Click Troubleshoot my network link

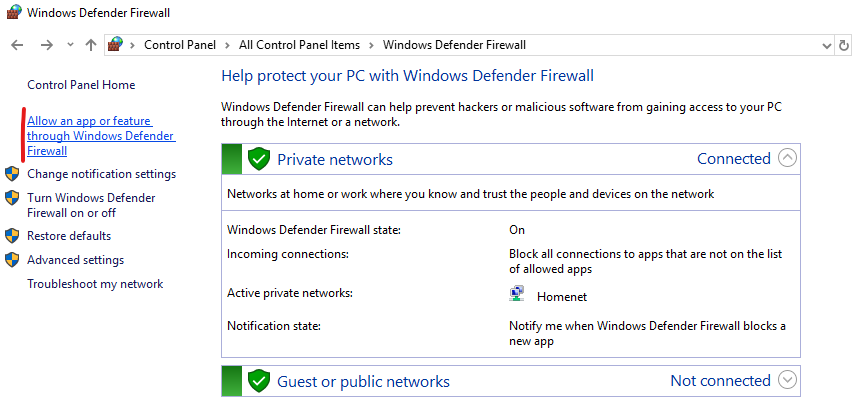point(95,284)
